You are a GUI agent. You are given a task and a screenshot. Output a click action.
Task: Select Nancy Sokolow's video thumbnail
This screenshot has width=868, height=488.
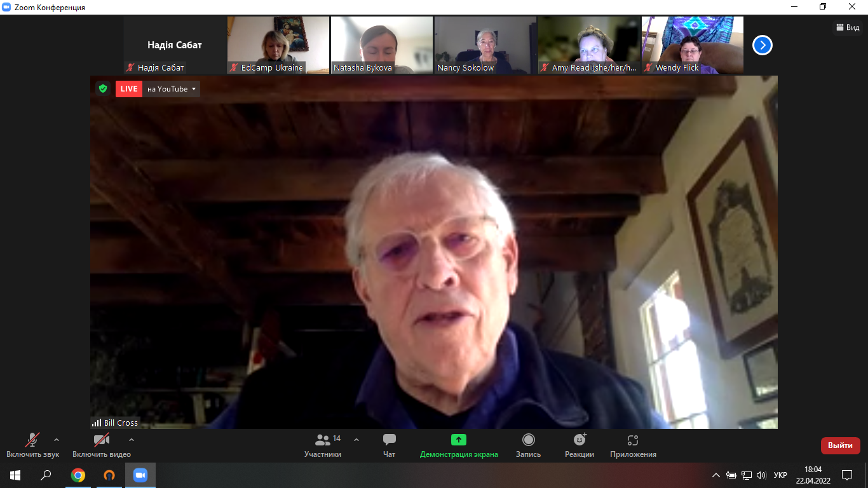tap(485, 45)
